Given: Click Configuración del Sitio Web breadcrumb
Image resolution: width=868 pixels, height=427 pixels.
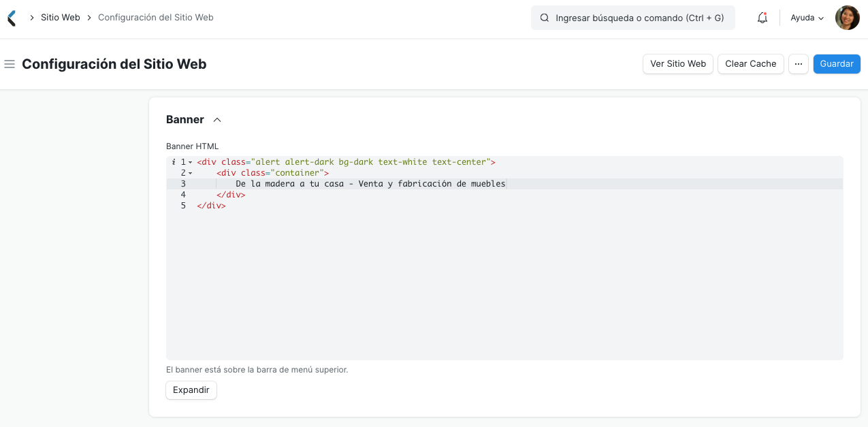Looking at the screenshot, I should (x=156, y=18).
